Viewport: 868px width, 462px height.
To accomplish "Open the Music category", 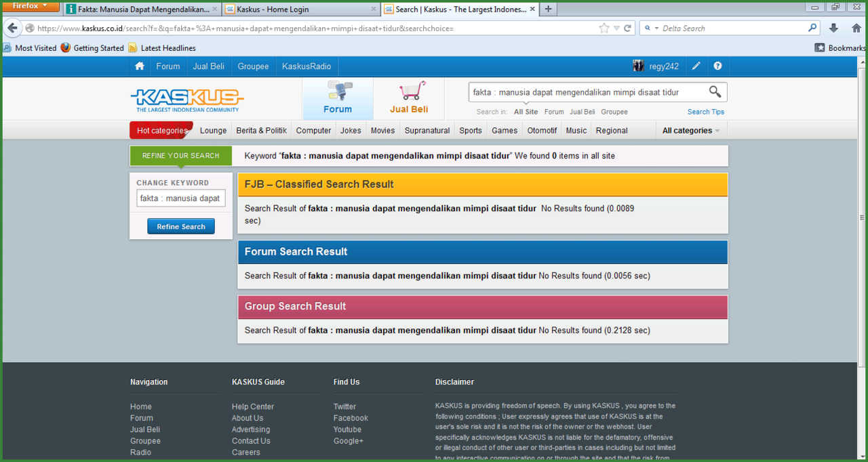I will (576, 131).
